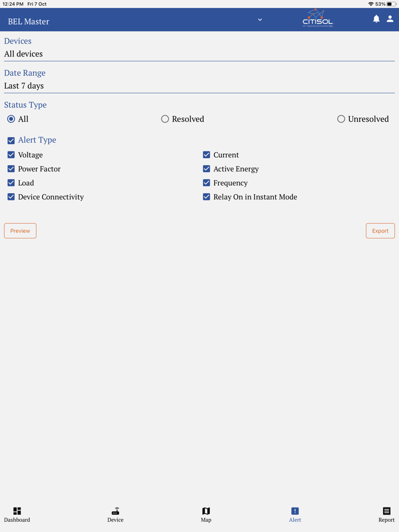
Task: Toggle the Power Factor checkbox
Action: point(11,169)
